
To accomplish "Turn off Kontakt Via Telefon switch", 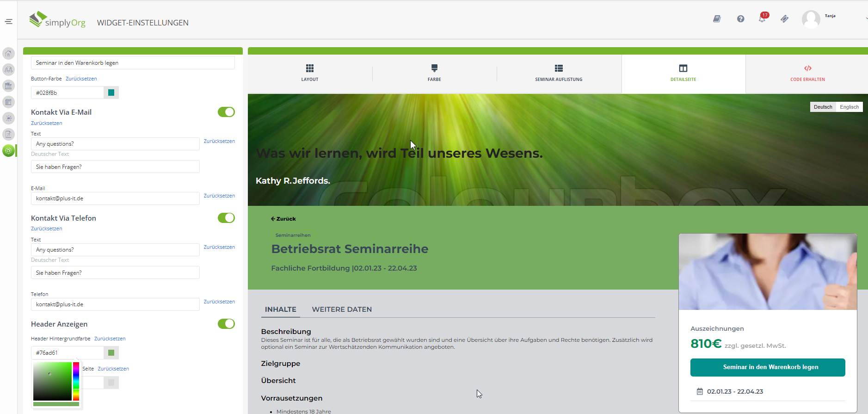I will [x=226, y=218].
